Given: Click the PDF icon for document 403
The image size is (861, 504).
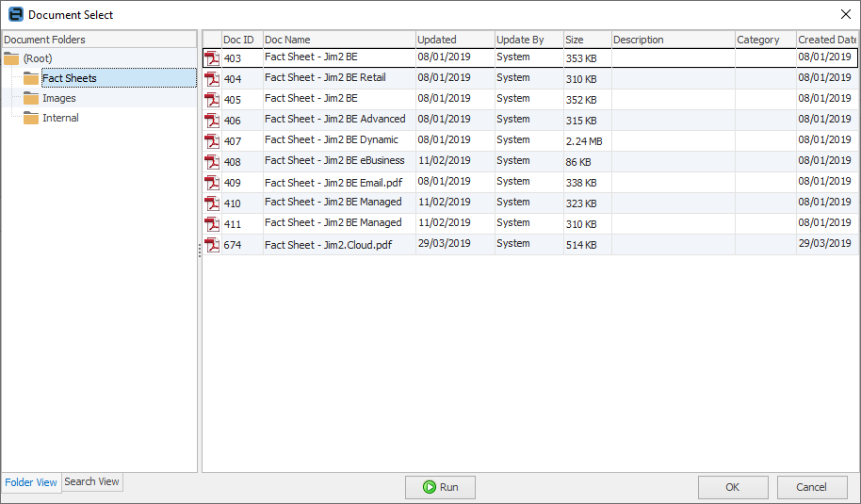Looking at the screenshot, I should [212, 58].
